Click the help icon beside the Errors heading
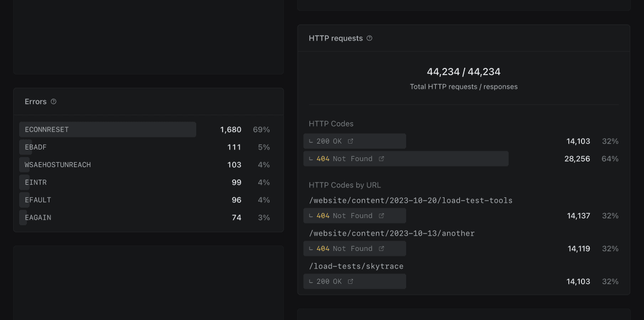 click(53, 101)
